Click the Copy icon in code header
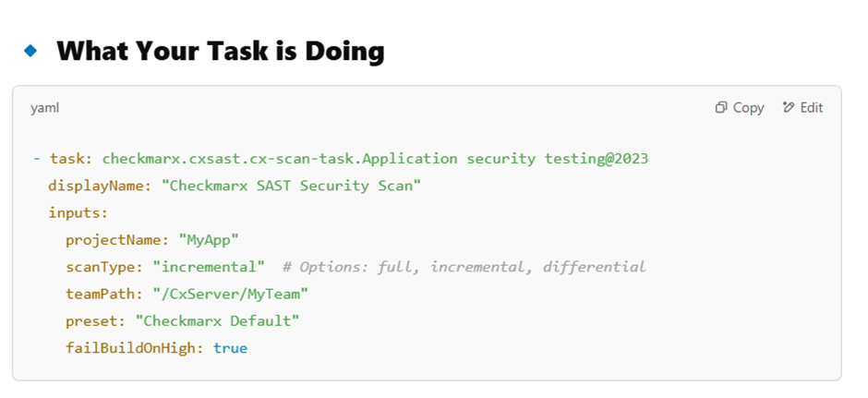Viewport: 868px width, 398px height. tap(721, 107)
